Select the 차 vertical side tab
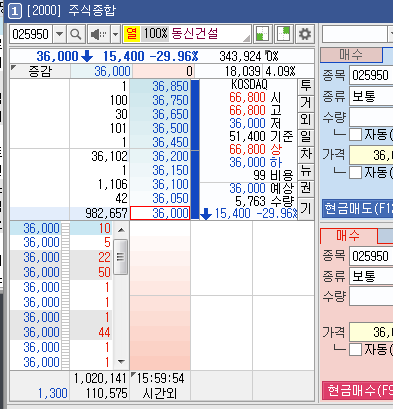Viewport: 393px width, 409px height. [306, 155]
